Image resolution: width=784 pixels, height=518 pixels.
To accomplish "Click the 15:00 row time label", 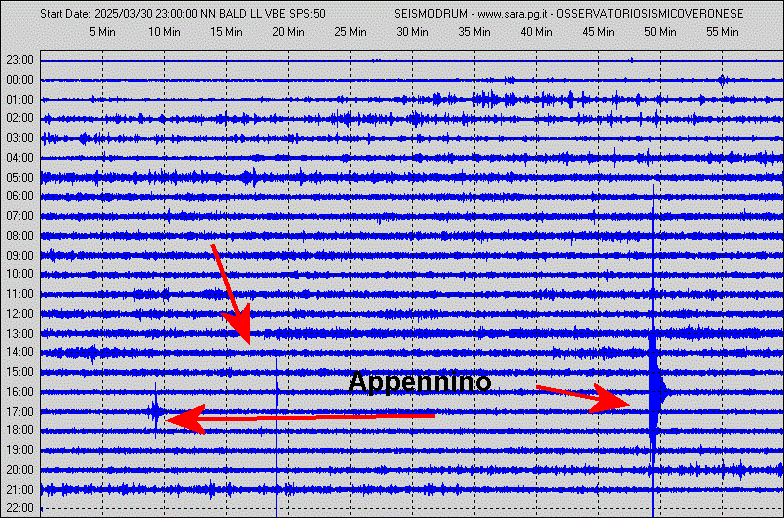I will coord(20,372).
